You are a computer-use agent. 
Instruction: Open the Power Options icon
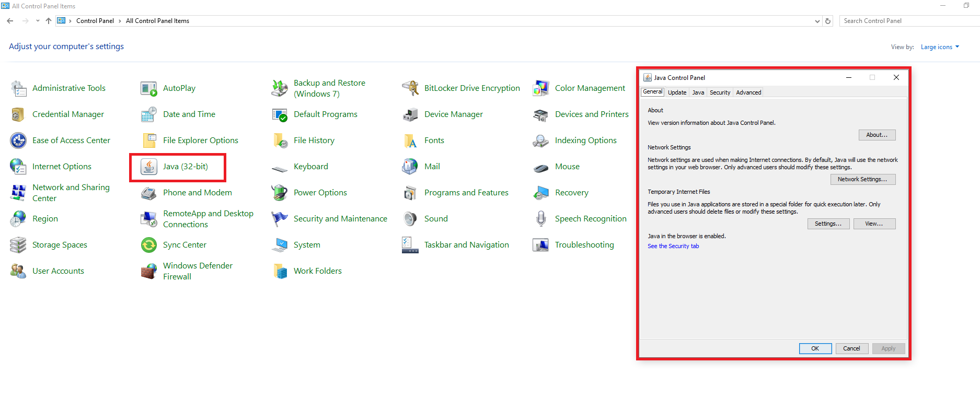280,193
